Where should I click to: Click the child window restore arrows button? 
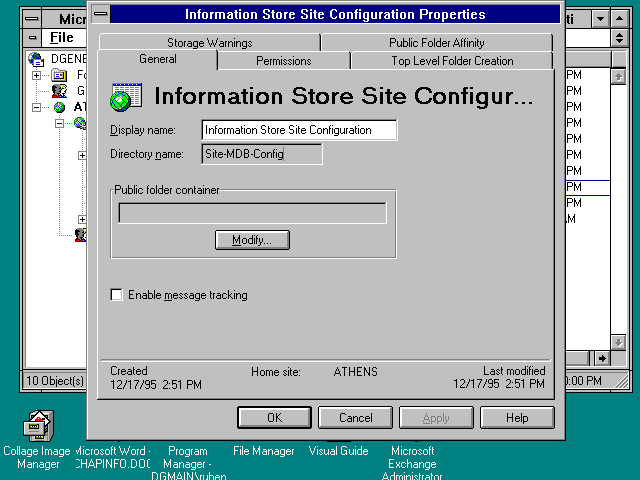(619, 38)
